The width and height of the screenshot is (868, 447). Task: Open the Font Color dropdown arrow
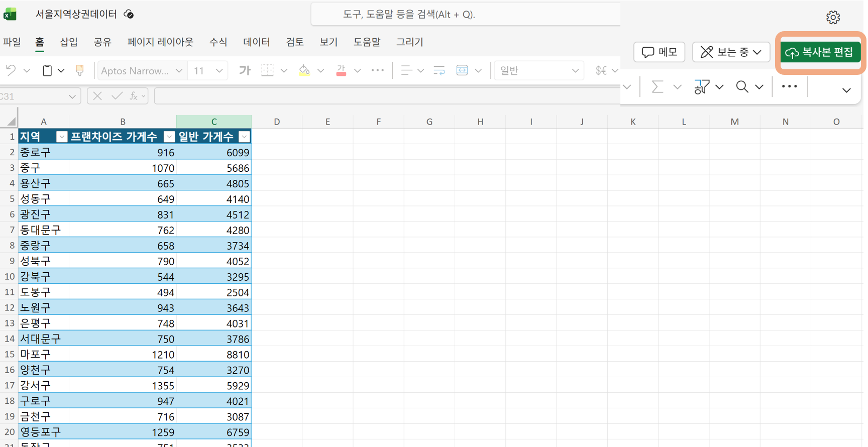click(x=358, y=71)
